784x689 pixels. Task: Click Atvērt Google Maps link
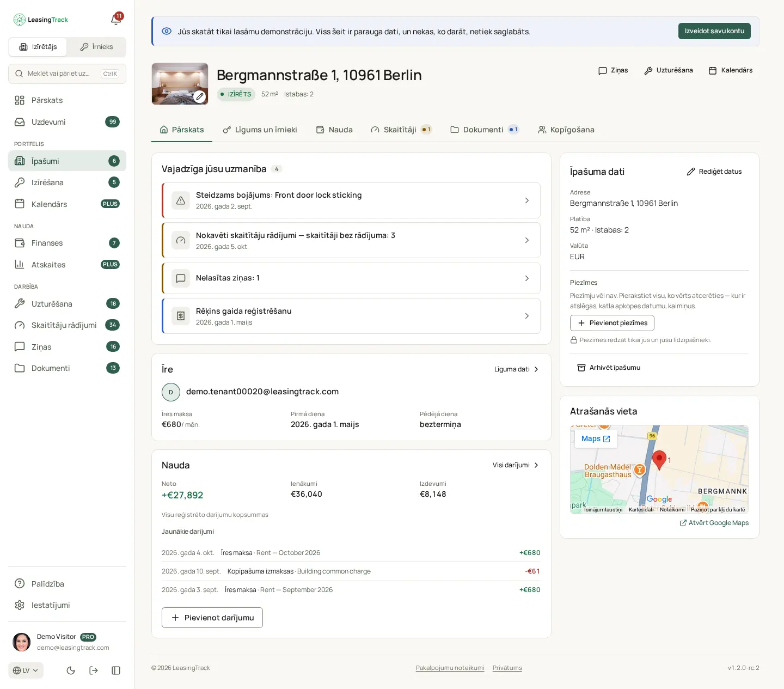[x=714, y=523]
